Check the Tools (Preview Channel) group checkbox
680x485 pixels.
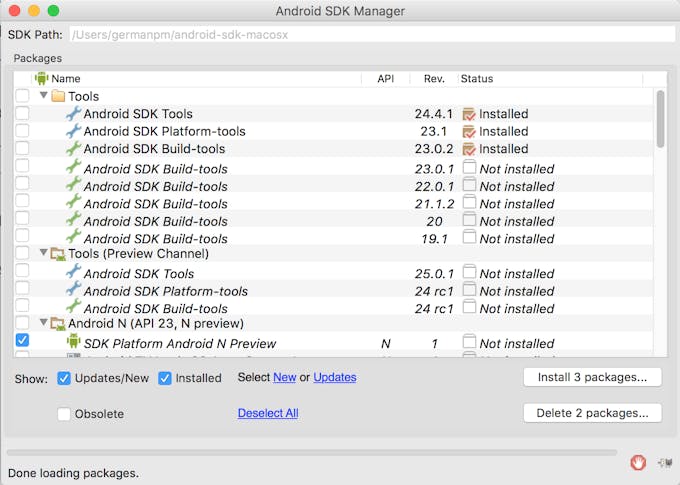tap(22, 253)
